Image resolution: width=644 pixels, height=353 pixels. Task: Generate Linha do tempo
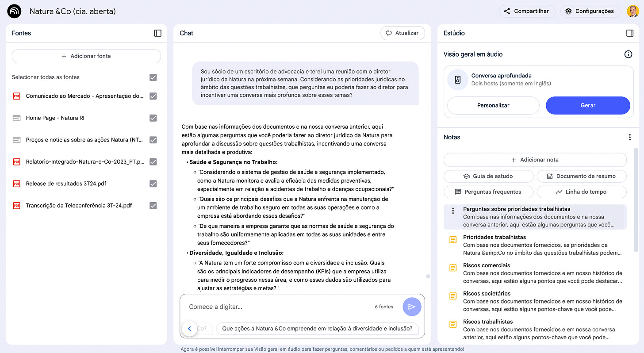click(582, 192)
